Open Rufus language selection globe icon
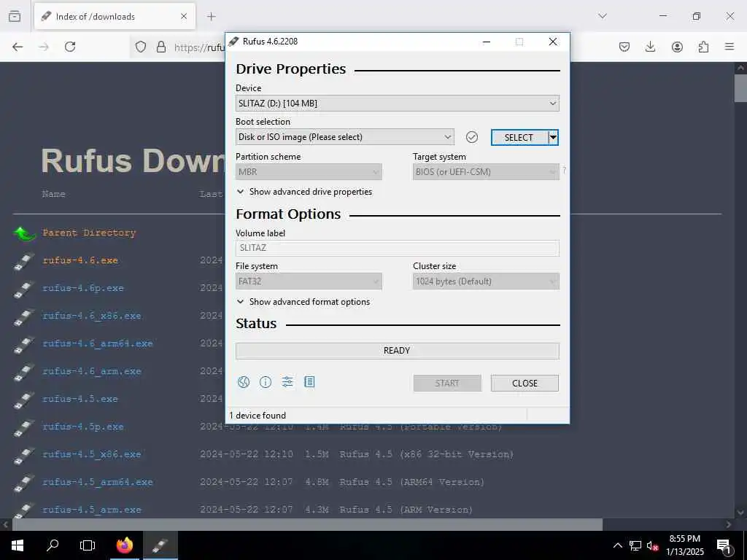 (x=244, y=382)
